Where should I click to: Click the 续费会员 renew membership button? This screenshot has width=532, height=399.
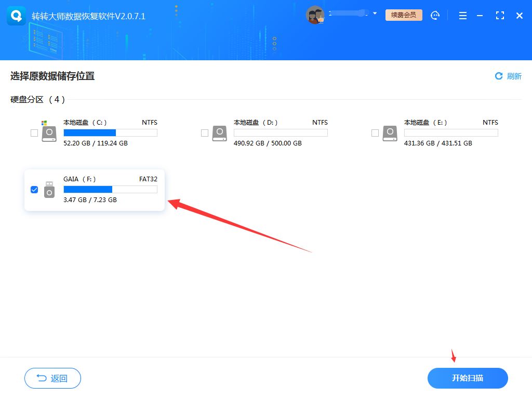pos(404,15)
